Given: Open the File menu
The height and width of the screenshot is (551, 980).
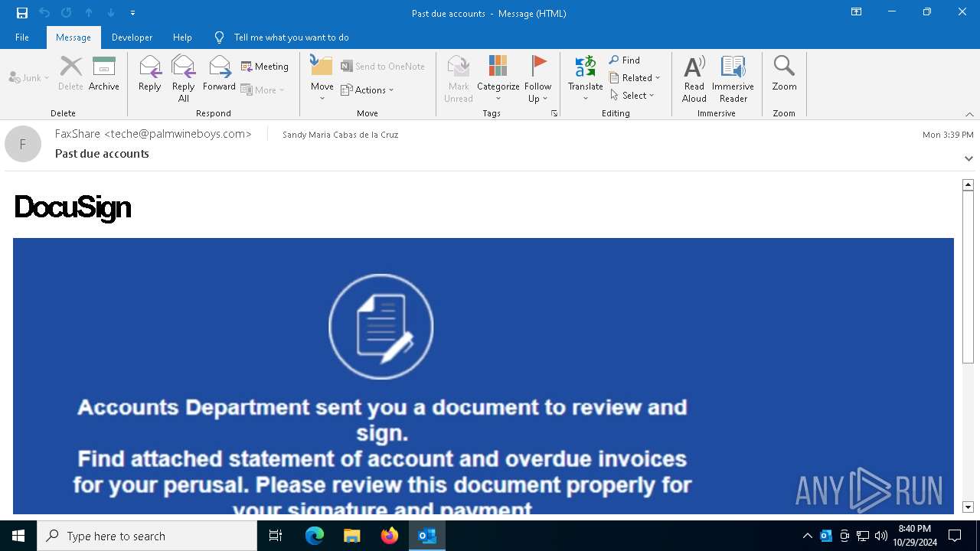Looking at the screenshot, I should tap(22, 37).
